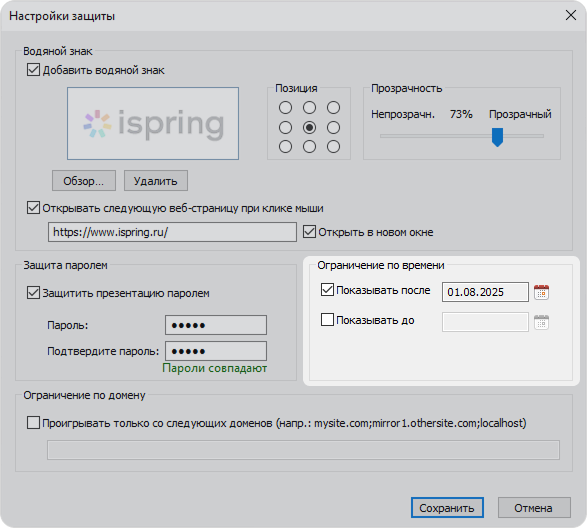Image resolution: width=587 pixels, height=528 pixels.
Task: Select top-right watermark position
Action: tap(333, 108)
